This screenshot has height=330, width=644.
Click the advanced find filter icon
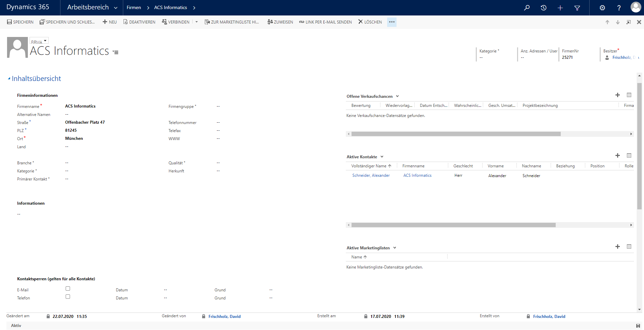(577, 8)
